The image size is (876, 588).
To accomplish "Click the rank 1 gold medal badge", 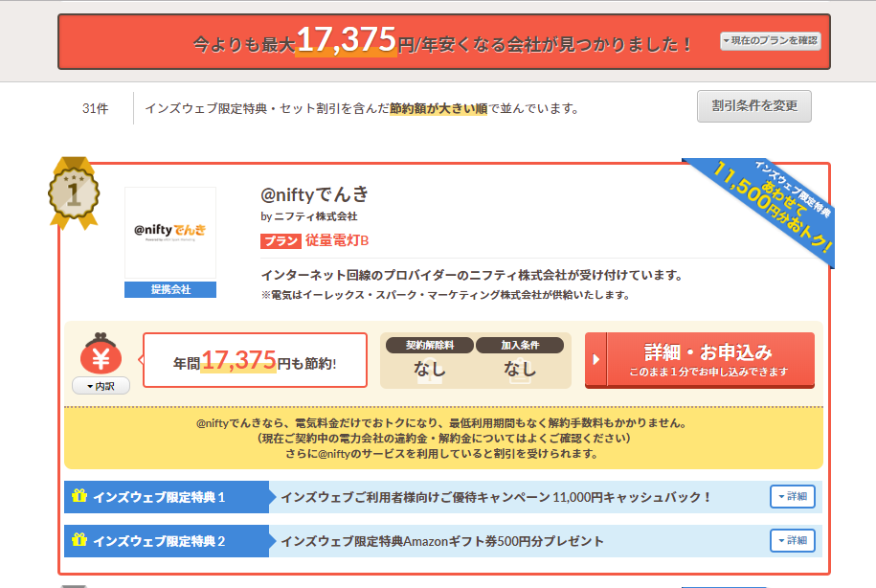I will pos(74,192).
